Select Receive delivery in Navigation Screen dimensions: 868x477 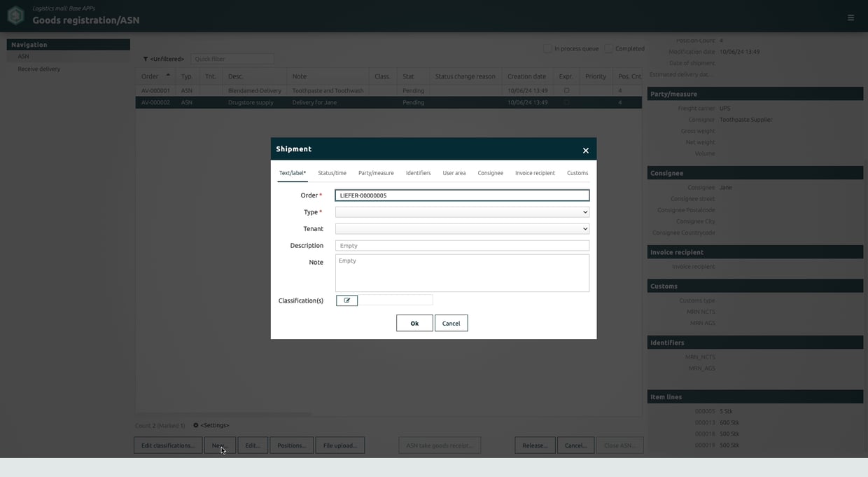[39, 69]
